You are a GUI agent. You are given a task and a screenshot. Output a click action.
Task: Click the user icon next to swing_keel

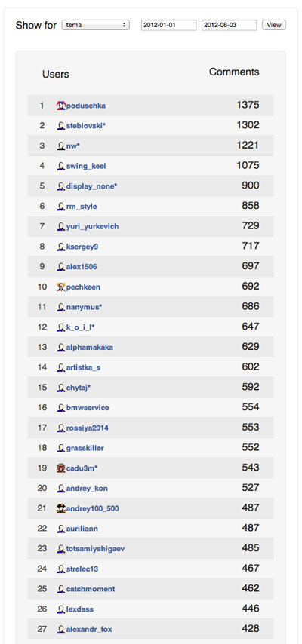pyautogui.click(x=61, y=167)
